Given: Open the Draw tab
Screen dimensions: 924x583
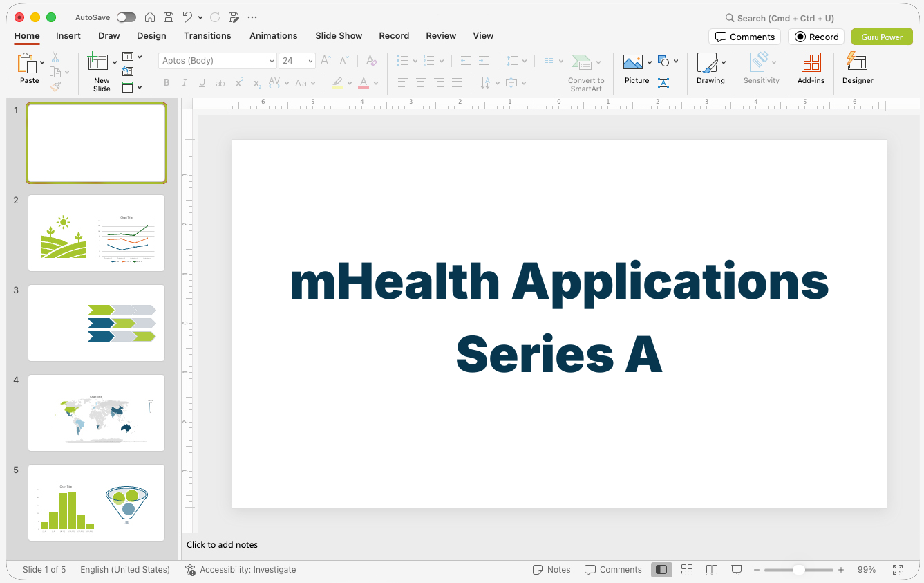Looking at the screenshot, I should pos(109,35).
